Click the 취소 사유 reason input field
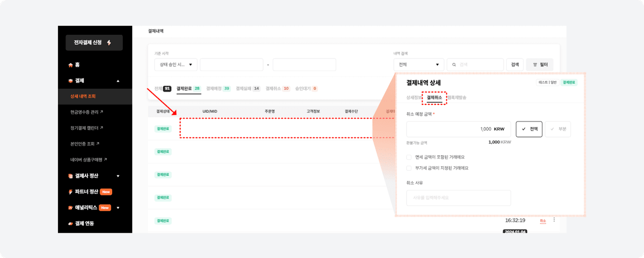Image resolution: width=644 pixels, height=258 pixels. tap(458, 198)
